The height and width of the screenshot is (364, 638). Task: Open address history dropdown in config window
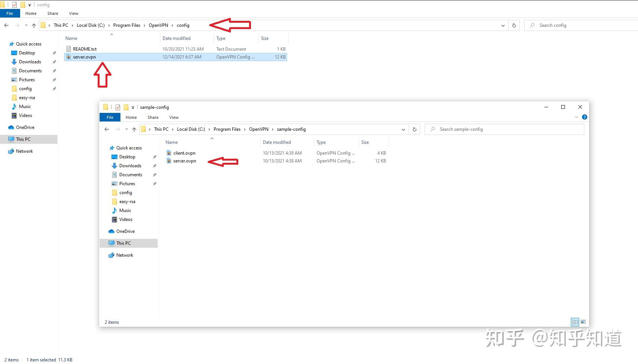coord(503,25)
